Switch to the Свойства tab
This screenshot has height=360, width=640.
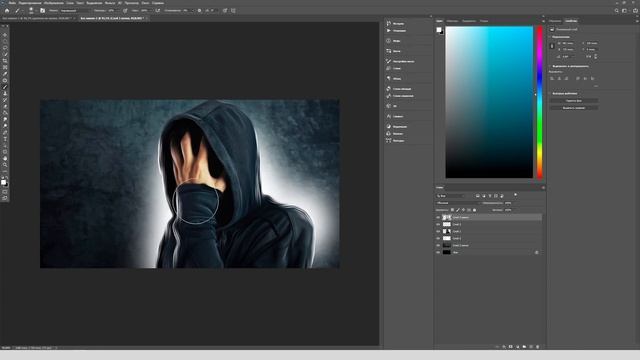[571, 21]
